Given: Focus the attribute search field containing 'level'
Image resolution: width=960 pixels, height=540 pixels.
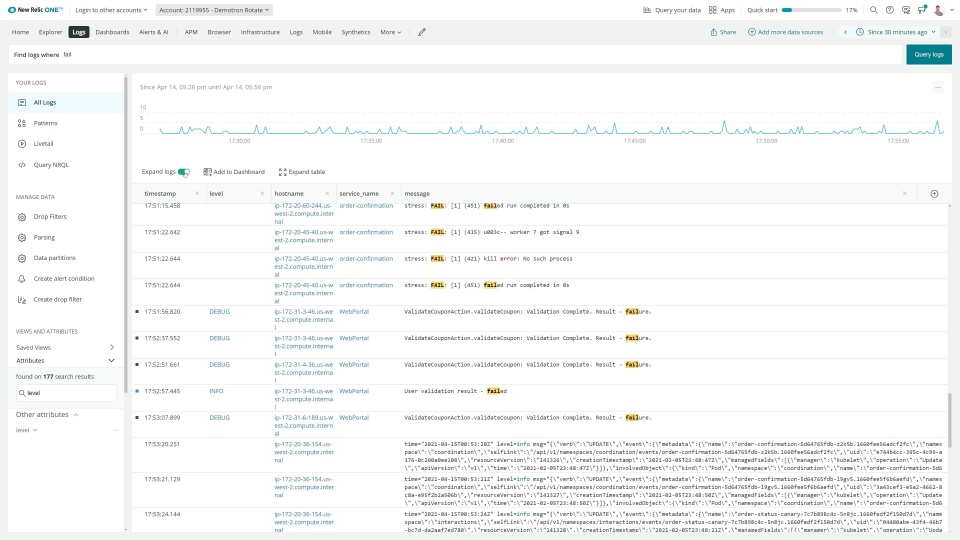Looking at the screenshot, I should 66,393.
